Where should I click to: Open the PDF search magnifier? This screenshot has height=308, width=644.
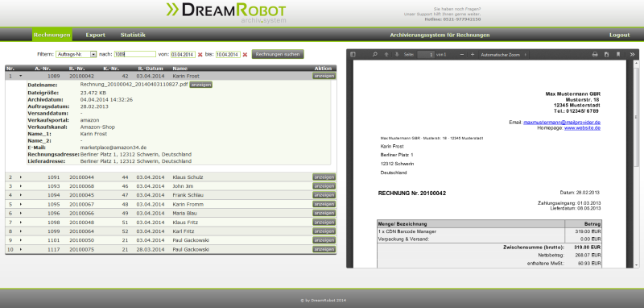[374, 54]
